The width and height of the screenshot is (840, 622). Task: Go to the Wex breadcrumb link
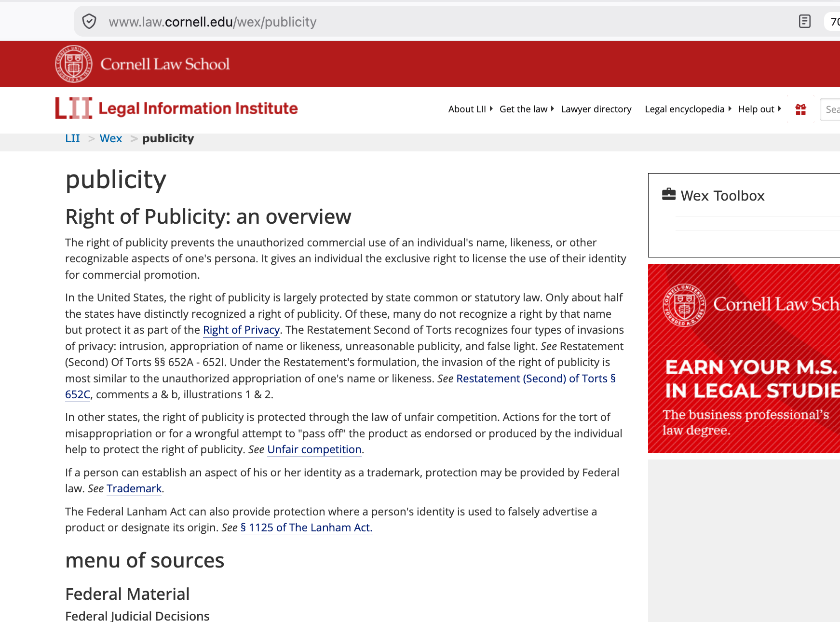[x=111, y=138]
